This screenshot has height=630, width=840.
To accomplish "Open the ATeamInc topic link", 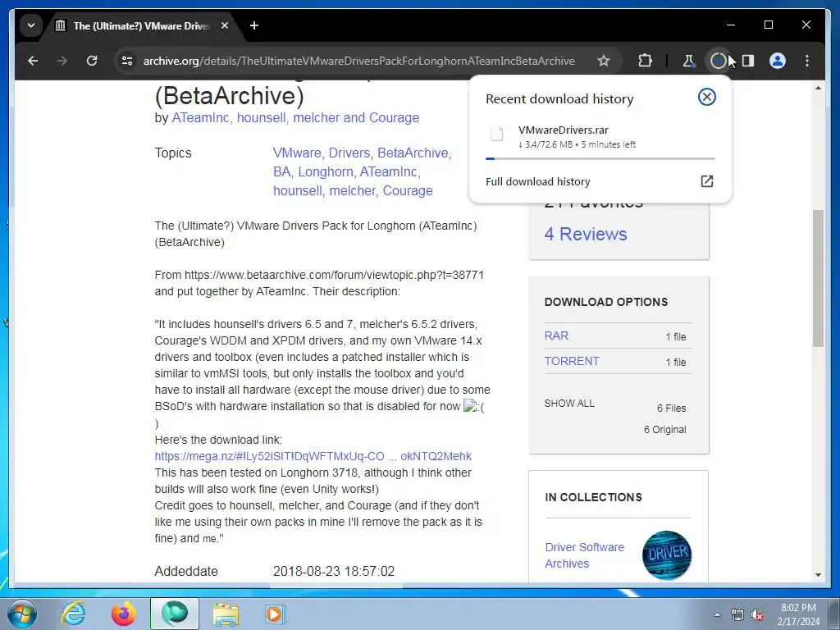I will (x=388, y=172).
